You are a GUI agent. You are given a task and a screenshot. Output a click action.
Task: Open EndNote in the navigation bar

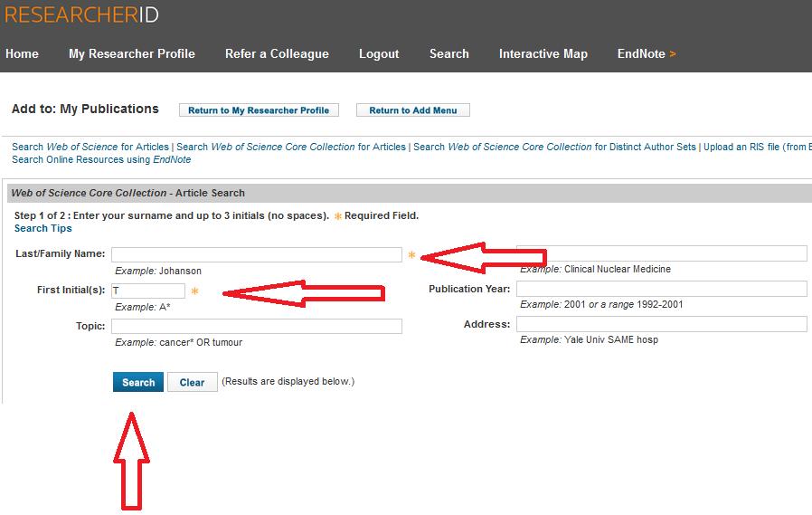[x=647, y=54]
